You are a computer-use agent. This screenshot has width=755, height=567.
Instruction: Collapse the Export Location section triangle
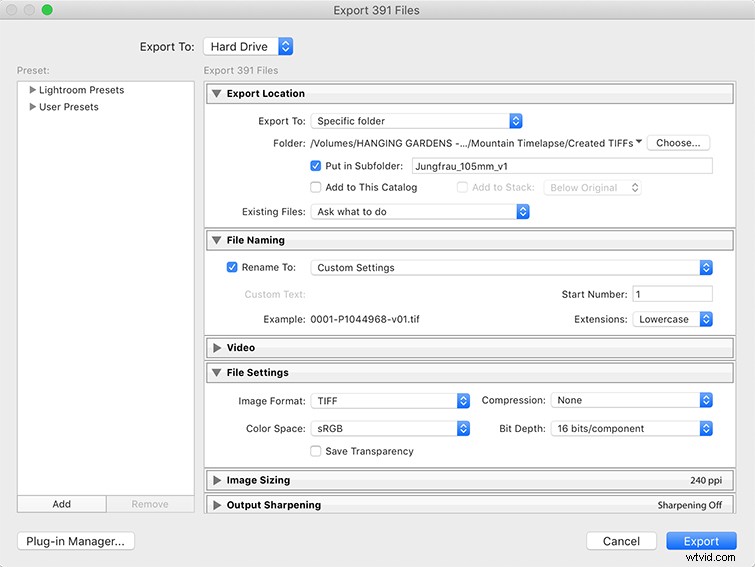click(216, 94)
